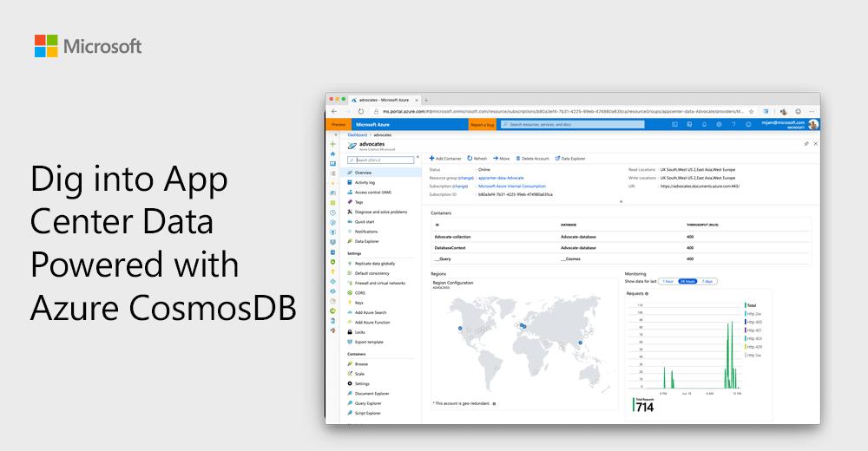The image size is (868, 451).
Task: Click the Create a resource plus icon in sidebar
Action: [332, 144]
